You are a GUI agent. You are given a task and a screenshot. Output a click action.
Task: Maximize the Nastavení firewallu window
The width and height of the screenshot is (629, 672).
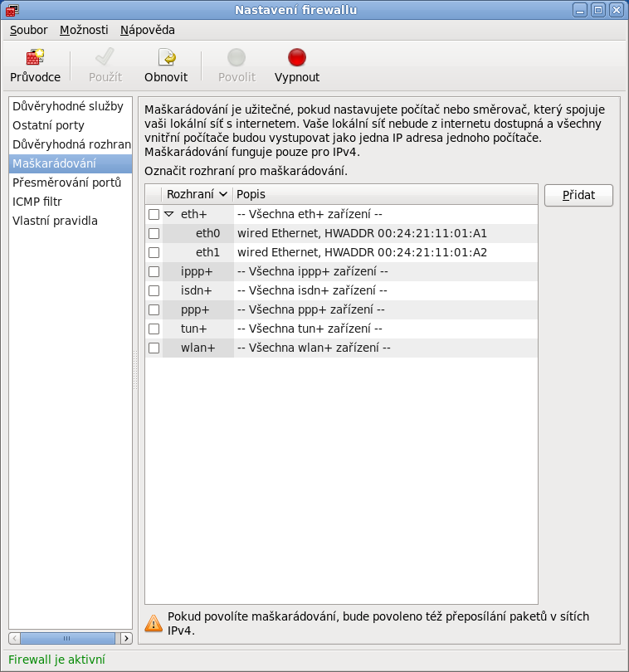598,10
